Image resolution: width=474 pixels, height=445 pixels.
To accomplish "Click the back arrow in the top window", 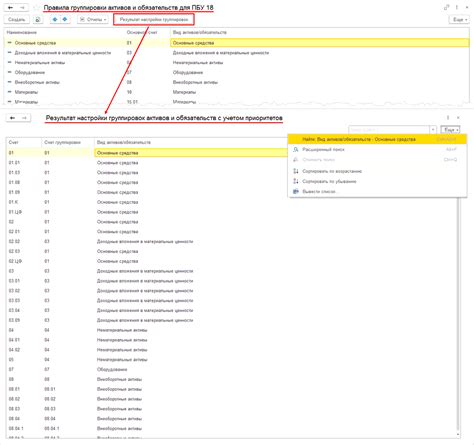I will coord(10,7).
